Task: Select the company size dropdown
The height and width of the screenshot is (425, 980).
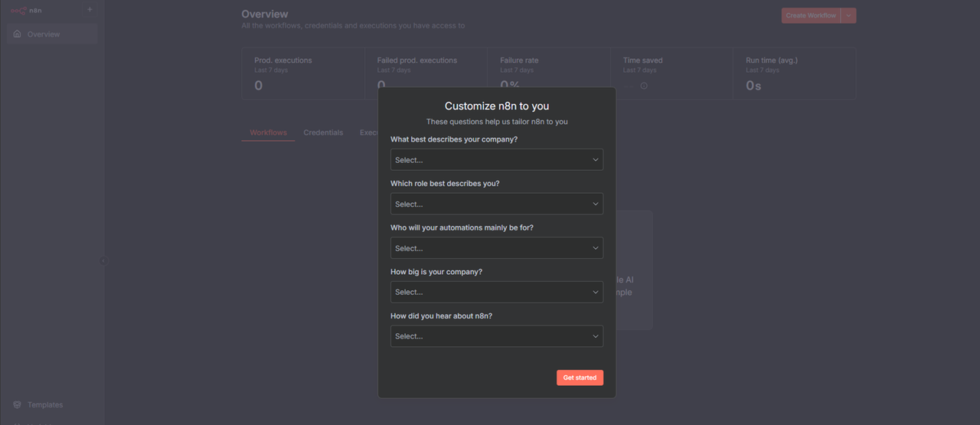Action: [496, 293]
